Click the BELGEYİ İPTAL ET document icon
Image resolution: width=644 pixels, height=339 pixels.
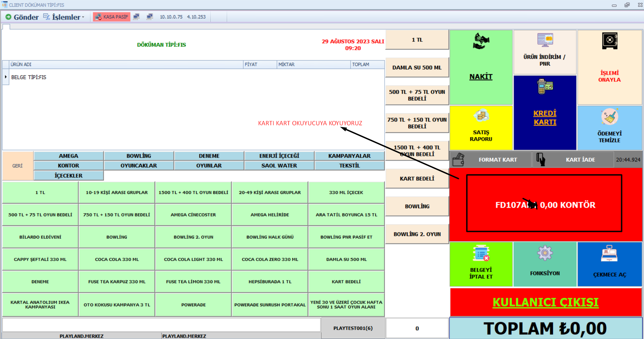(481, 253)
